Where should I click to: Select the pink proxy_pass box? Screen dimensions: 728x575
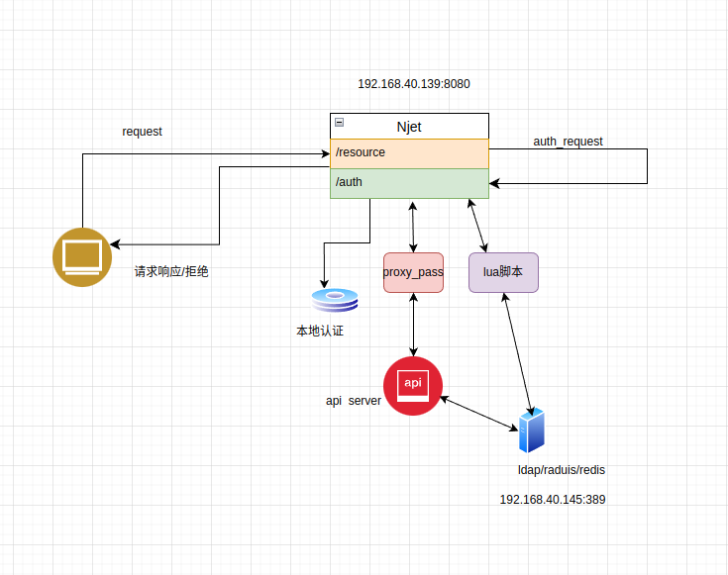413,272
